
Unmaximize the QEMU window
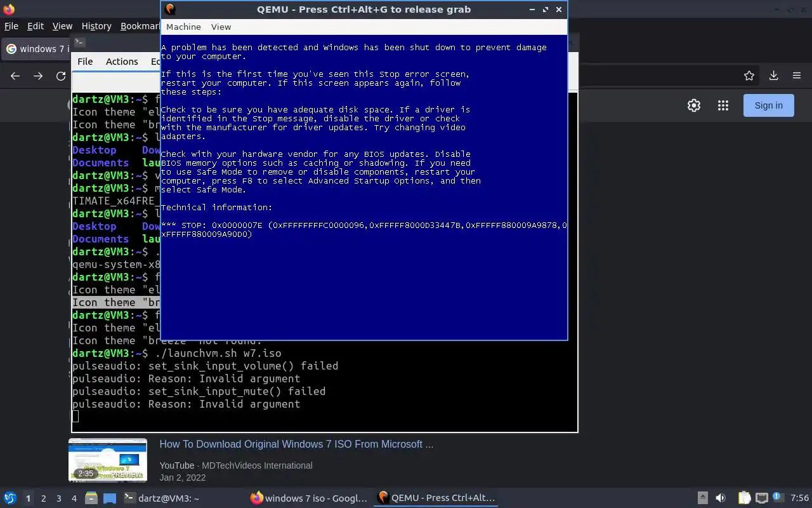coord(545,10)
